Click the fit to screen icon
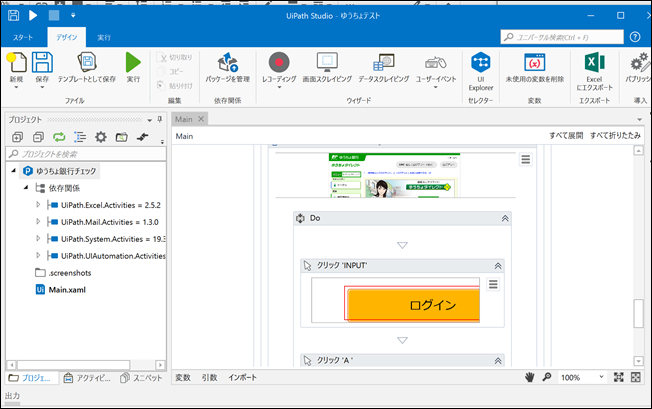Image resolution: width=652 pixels, height=409 pixels. (618, 377)
